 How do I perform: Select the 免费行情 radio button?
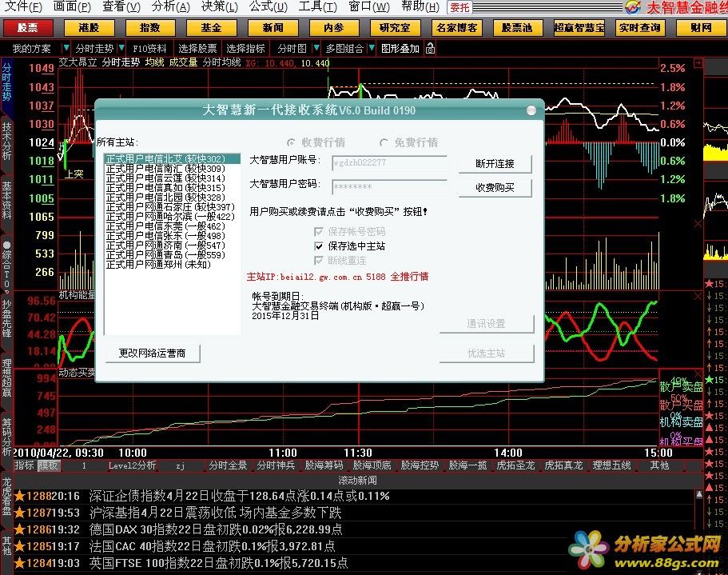tap(384, 142)
